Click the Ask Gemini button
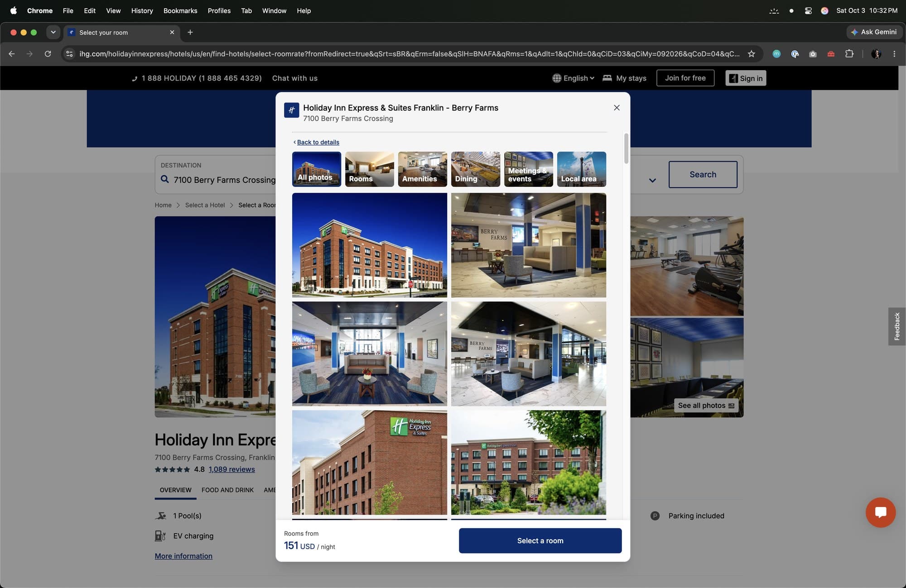 coord(873,32)
